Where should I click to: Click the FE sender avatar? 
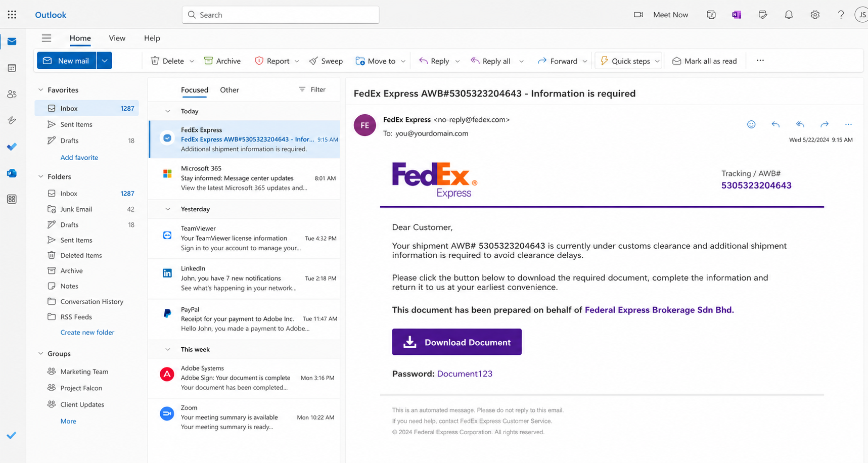(x=365, y=125)
